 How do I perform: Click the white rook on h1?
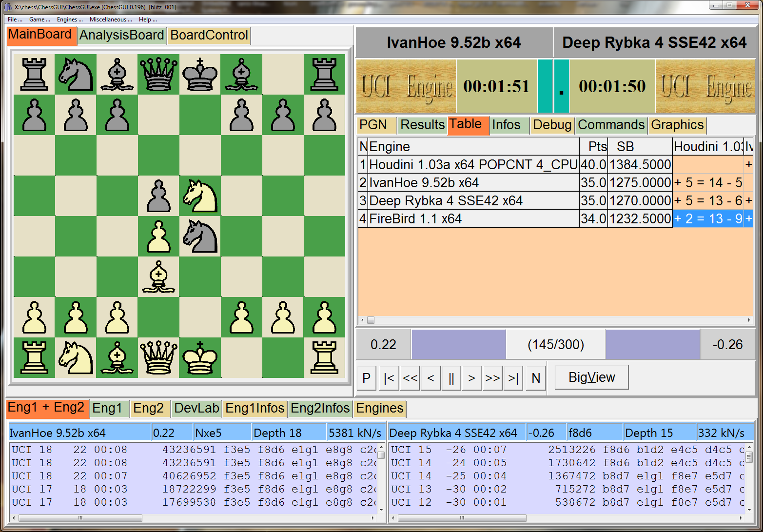(324, 357)
